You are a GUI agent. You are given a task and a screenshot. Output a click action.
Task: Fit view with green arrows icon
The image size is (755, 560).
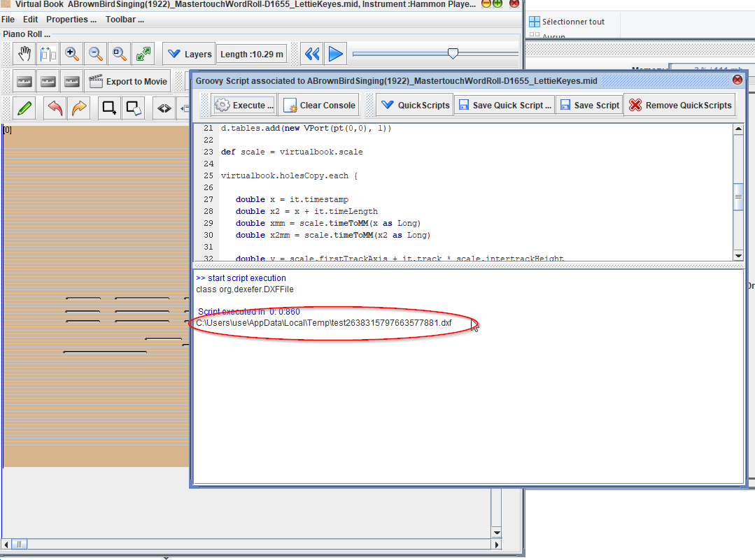coord(143,54)
